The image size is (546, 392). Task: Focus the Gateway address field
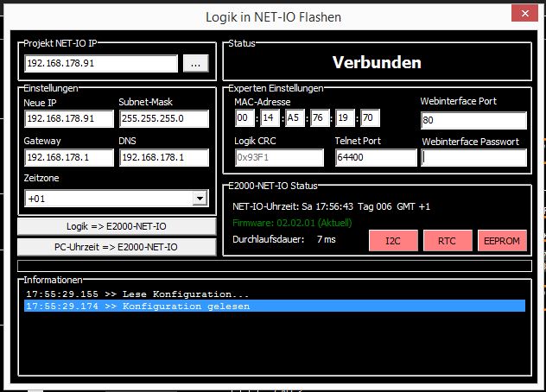[x=67, y=158]
